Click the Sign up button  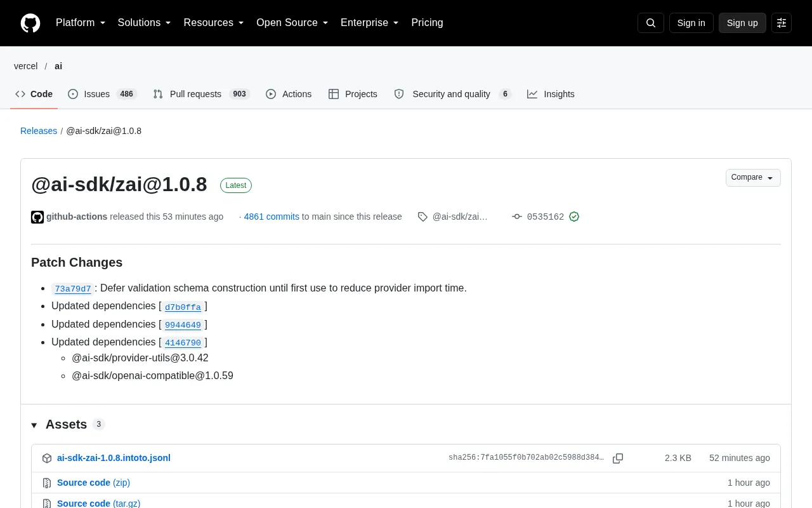point(742,23)
